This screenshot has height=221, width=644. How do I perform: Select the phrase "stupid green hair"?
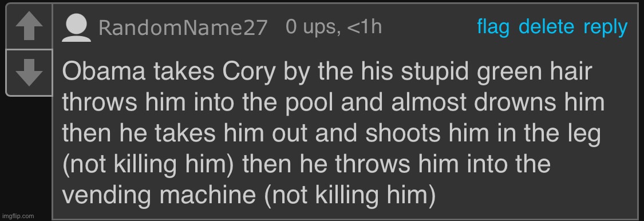(496, 72)
